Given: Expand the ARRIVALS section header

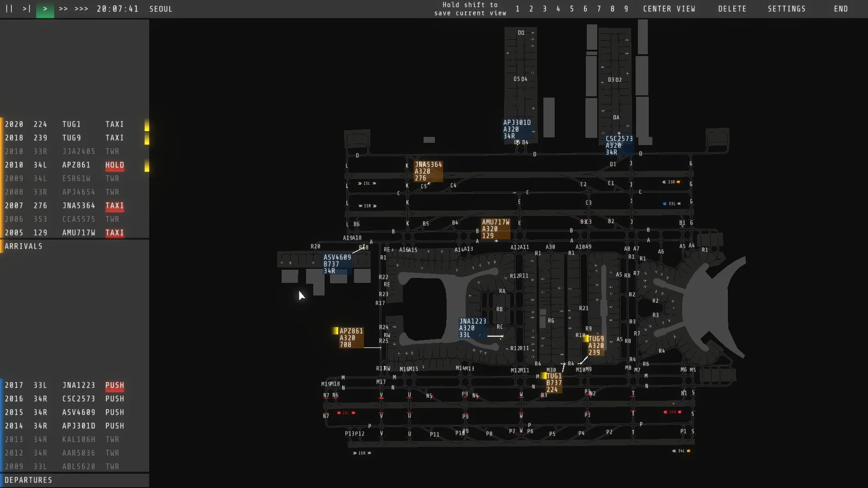Looking at the screenshot, I should pyautogui.click(x=24, y=246).
